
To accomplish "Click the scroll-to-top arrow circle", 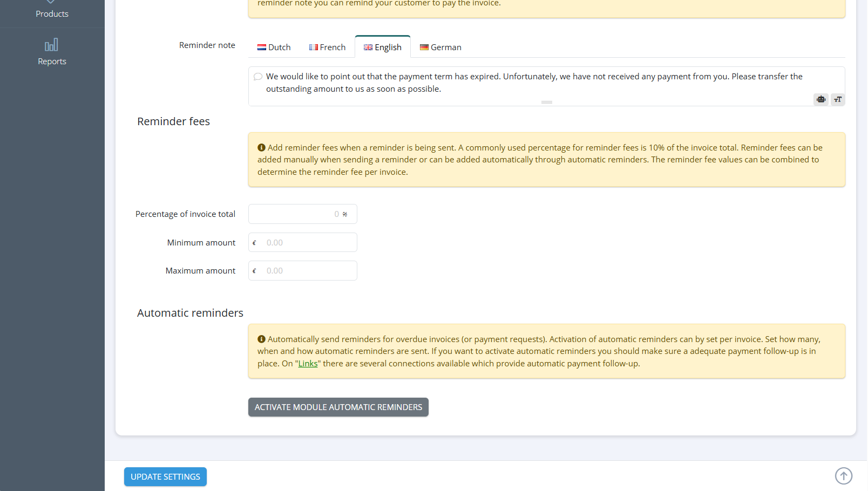I will [x=844, y=476].
